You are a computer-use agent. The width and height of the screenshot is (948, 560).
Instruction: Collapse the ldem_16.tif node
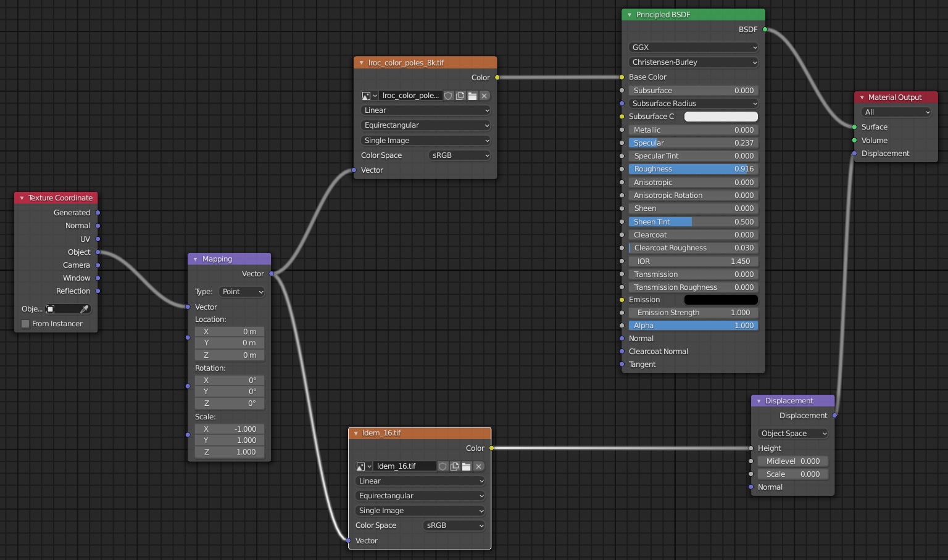point(355,433)
